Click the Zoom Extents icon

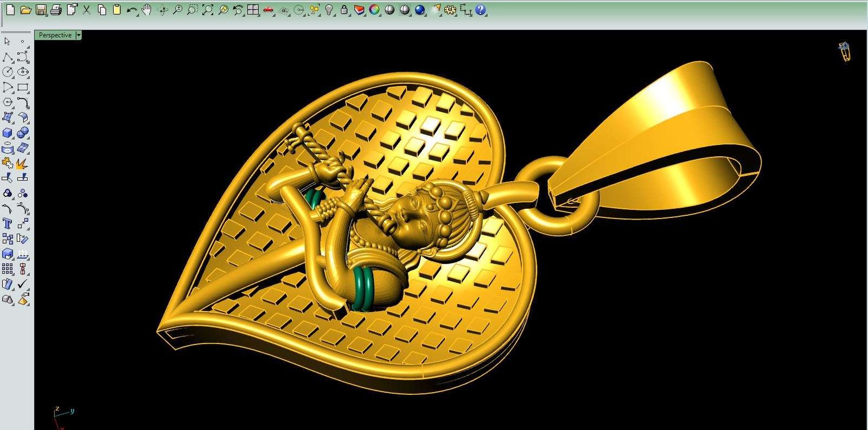point(208,10)
